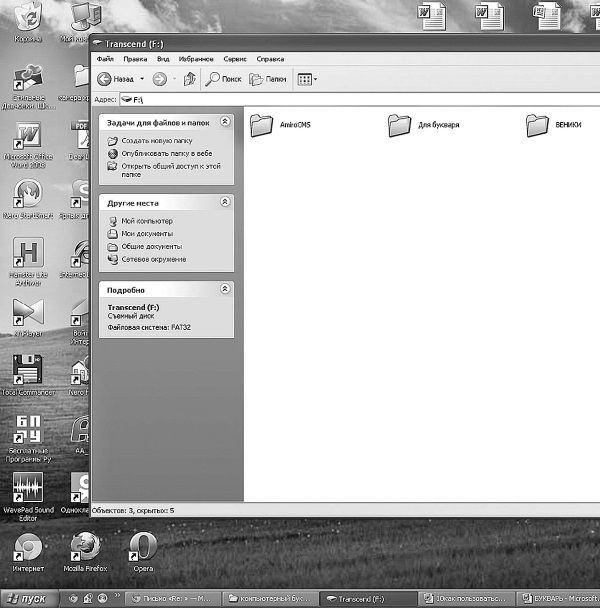Launch Opera from the desktop shortcut
The image size is (600, 608).
(143, 547)
